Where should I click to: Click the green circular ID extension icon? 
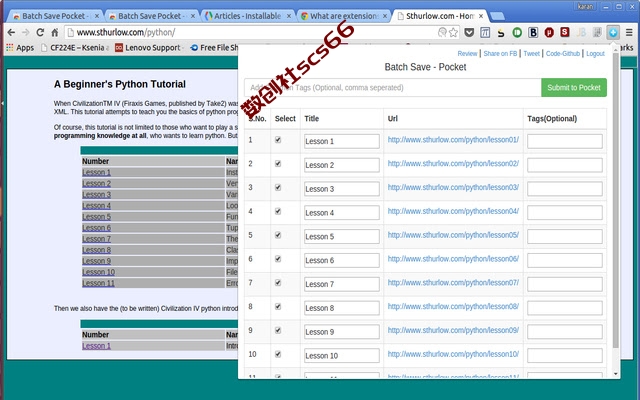pos(517,32)
